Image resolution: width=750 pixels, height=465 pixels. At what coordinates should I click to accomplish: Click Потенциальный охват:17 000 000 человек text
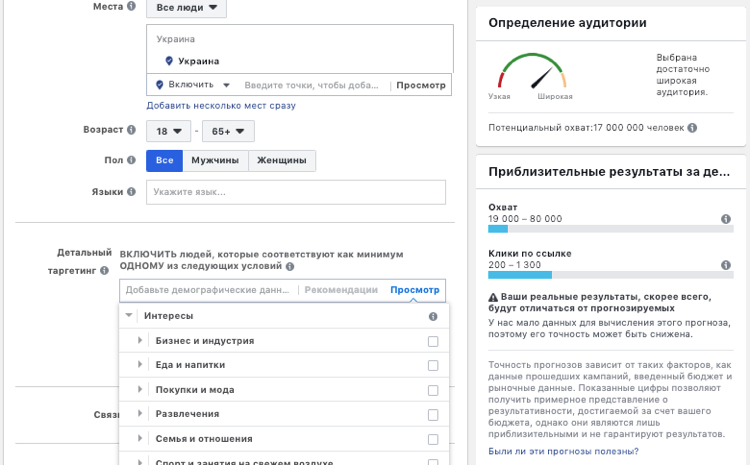(586, 128)
